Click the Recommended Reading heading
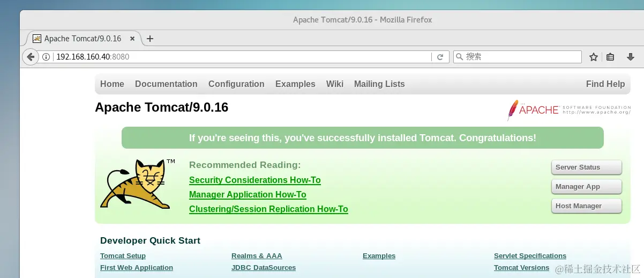 click(x=245, y=165)
